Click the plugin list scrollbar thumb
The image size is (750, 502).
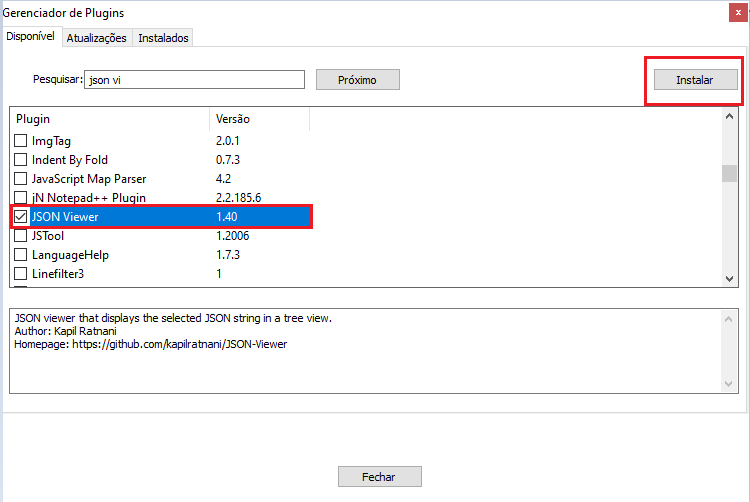729,173
